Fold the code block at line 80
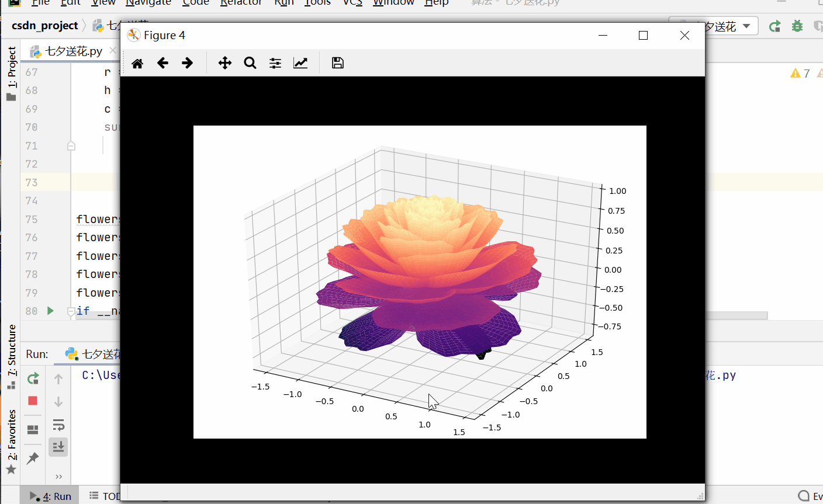Image resolution: width=823 pixels, height=504 pixels. [x=71, y=311]
